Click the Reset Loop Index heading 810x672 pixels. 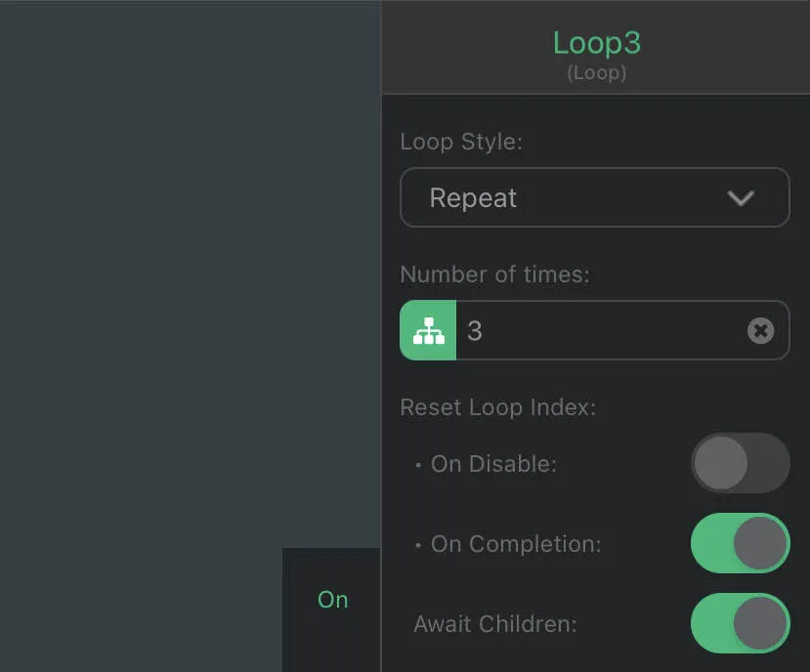click(x=497, y=407)
